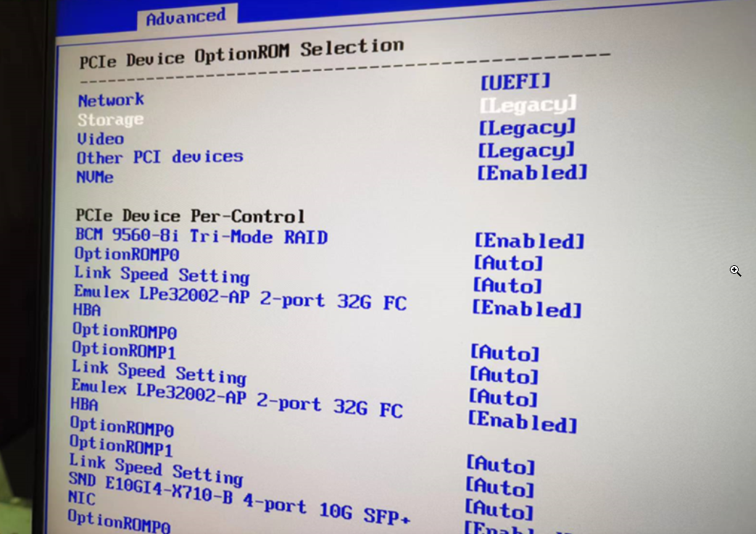Image resolution: width=756 pixels, height=534 pixels.
Task: Select the Video OptionROM entry
Action: 100,138
